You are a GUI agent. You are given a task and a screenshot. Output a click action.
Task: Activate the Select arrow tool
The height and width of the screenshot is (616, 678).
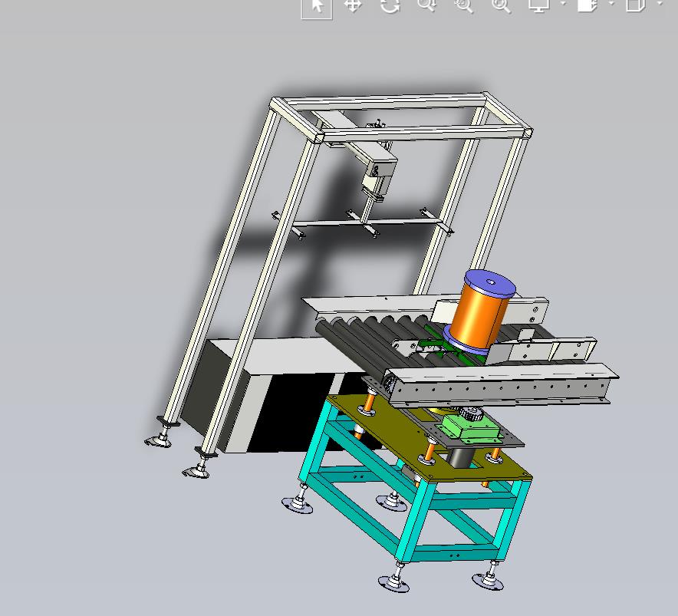click(317, 8)
